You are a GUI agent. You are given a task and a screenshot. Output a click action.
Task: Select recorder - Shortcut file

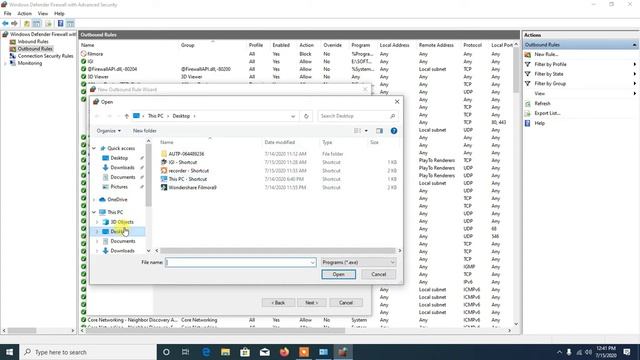point(189,171)
